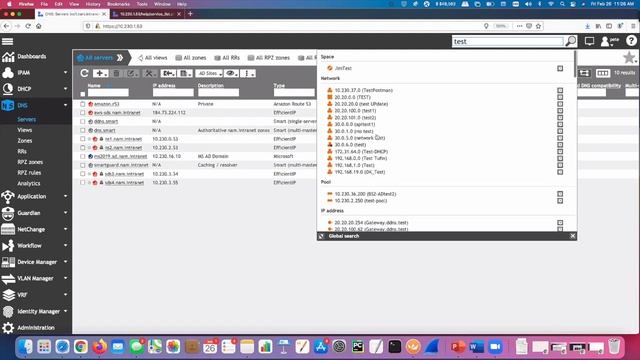The height and width of the screenshot is (360, 640).
Task: Click in the IP address column filter field
Action: click(173, 93)
